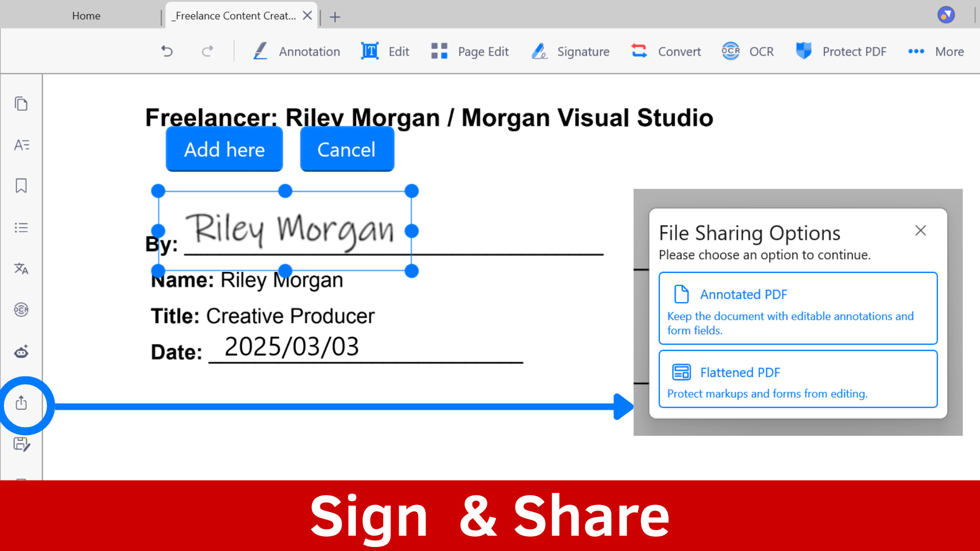Screen dimensions: 980x551
Task: Click the Redo arrow icon
Action: click(207, 51)
